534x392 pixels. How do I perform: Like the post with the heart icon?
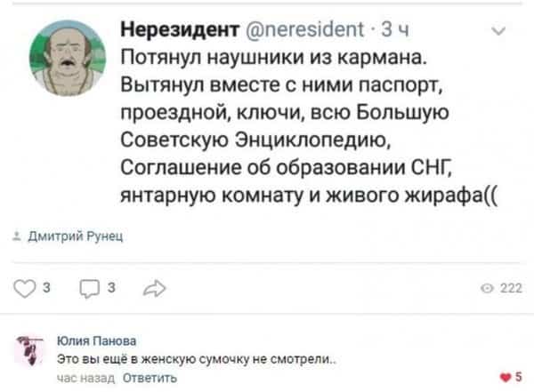(25, 289)
